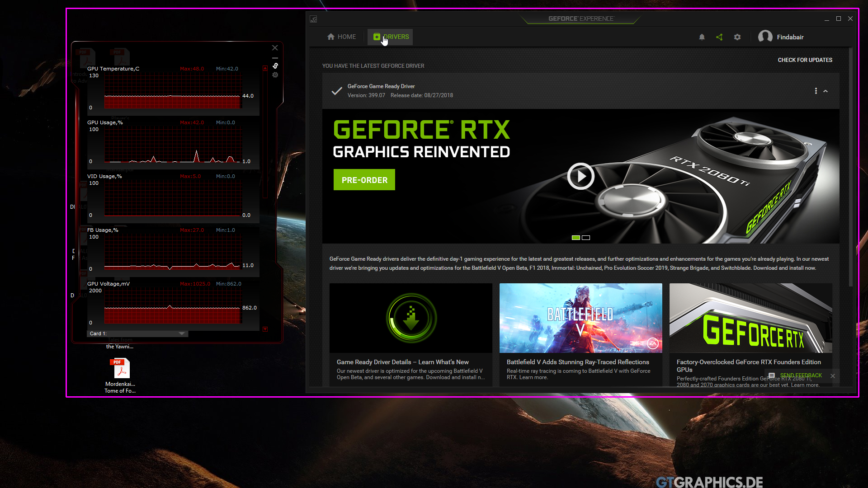Click the green share icon
This screenshot has height=488, width=868.
click(719, 37)
